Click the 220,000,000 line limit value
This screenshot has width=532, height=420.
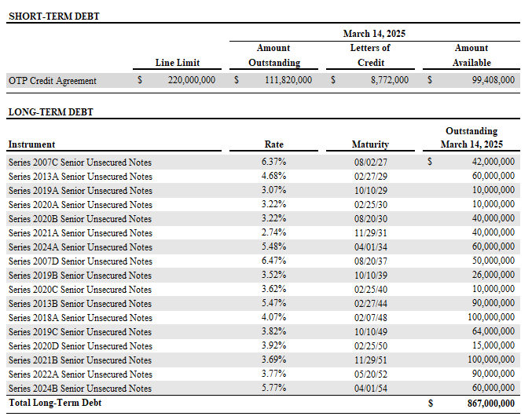191,80
